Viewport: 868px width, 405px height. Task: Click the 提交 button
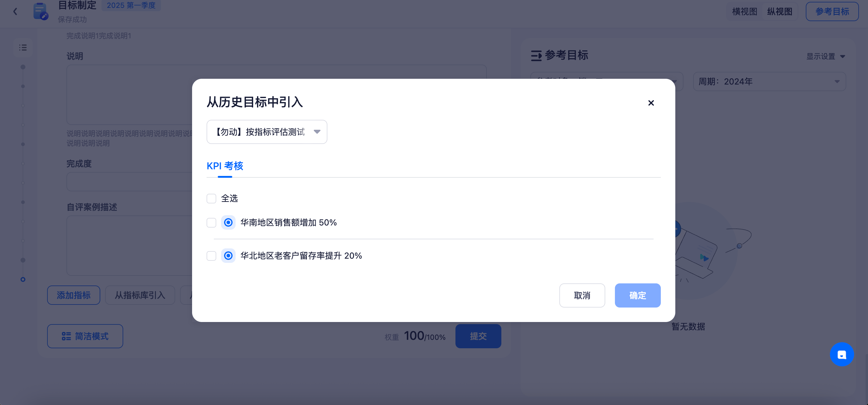(478, 336)
